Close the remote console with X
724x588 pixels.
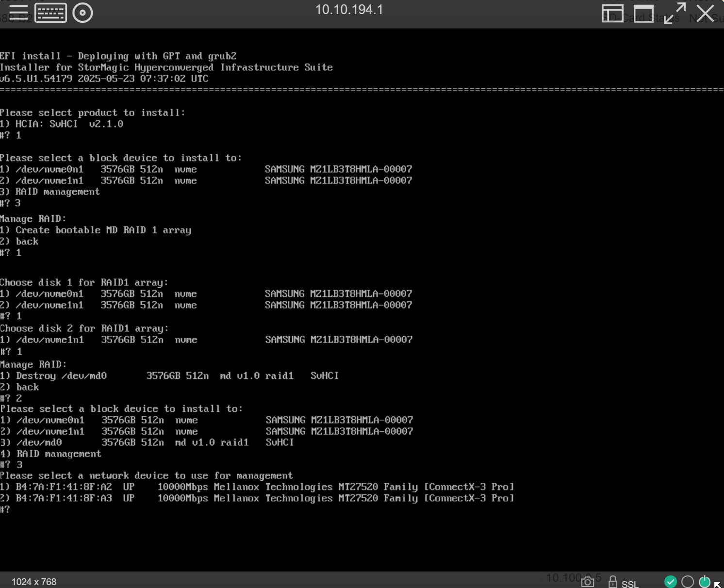click(705, 13)
